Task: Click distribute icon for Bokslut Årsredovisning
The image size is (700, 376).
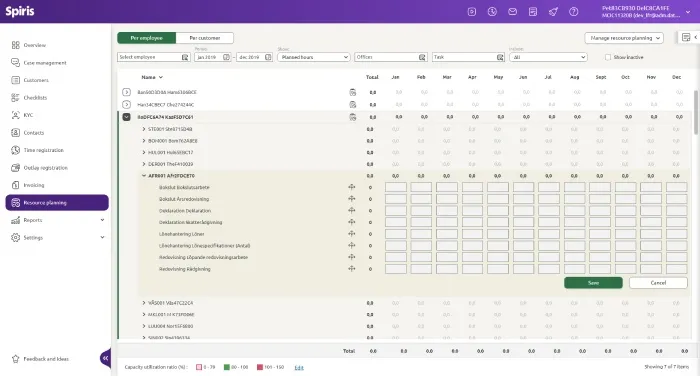Action: 352,199
